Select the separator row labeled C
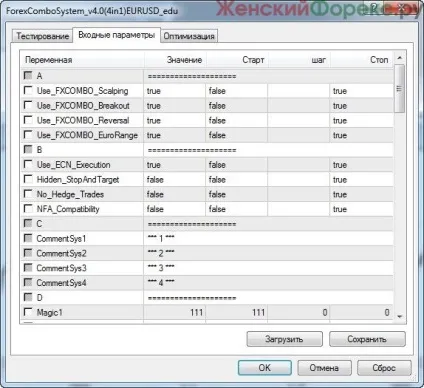The height and width of the screenshot is (388, 424). pos(207,224)
